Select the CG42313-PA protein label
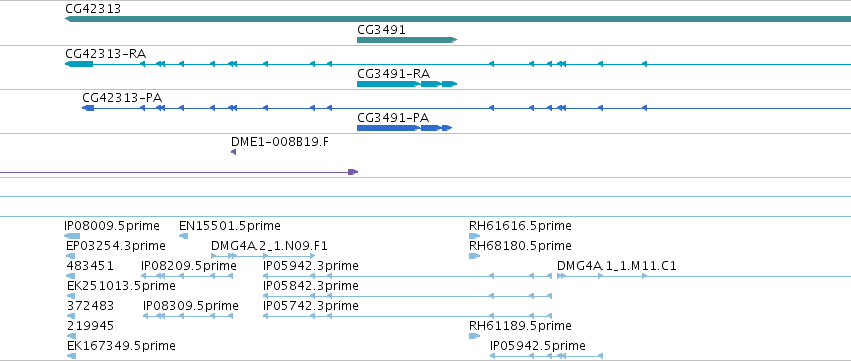The height and width of the screenshot is (361, 851). coord(122,98)
